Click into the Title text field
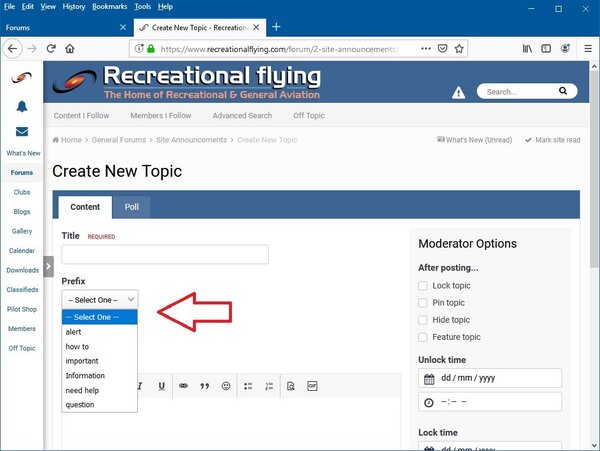The image size is (600, 451). tap(165, 254)
